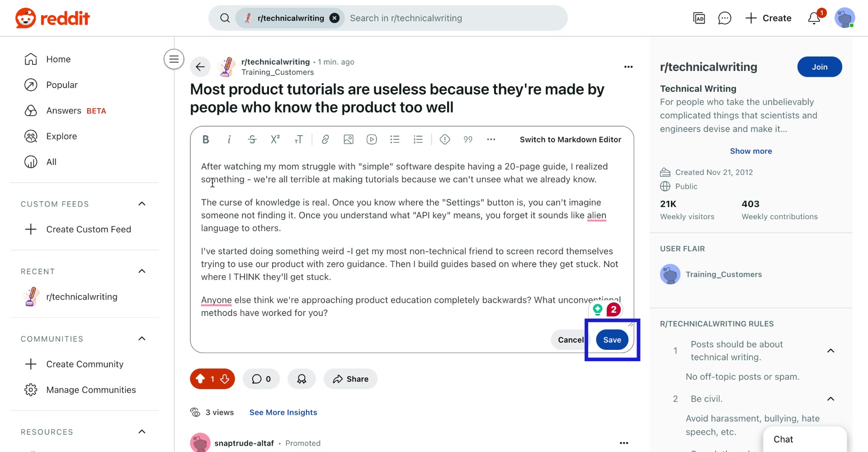Collapse the CUSTOM FEEDS sidebar section
The height and width of the screenshot is (452, 868).
142,204
